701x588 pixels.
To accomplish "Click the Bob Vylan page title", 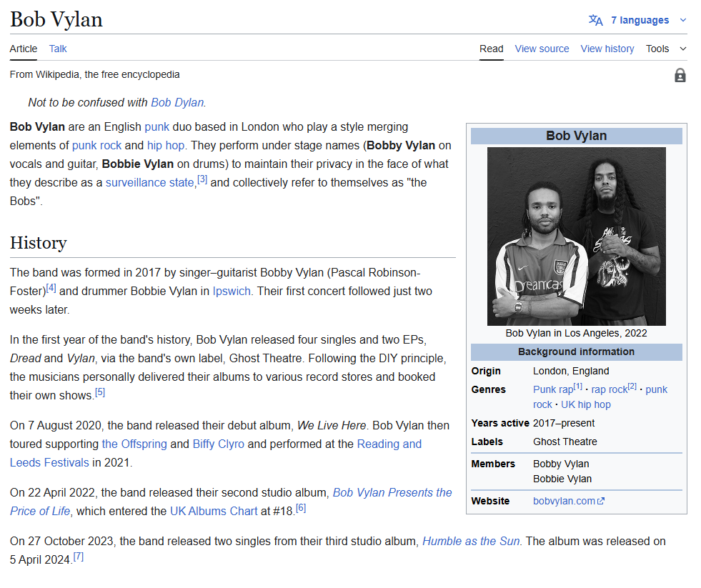I will [56, 19].
